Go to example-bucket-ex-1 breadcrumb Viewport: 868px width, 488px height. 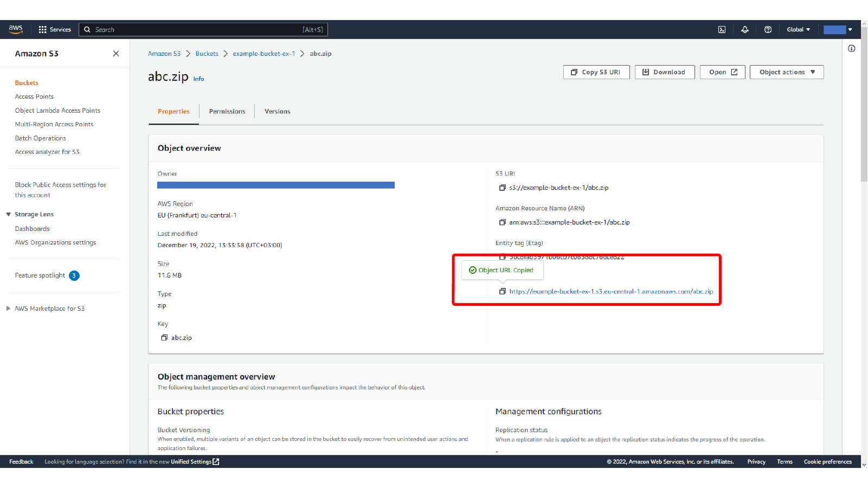264,54
